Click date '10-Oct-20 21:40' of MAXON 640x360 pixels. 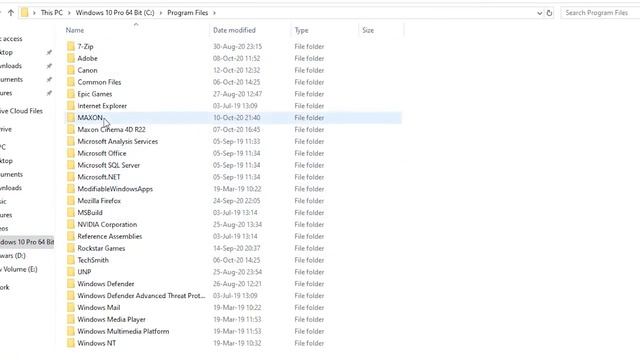(x=236, y=118)
